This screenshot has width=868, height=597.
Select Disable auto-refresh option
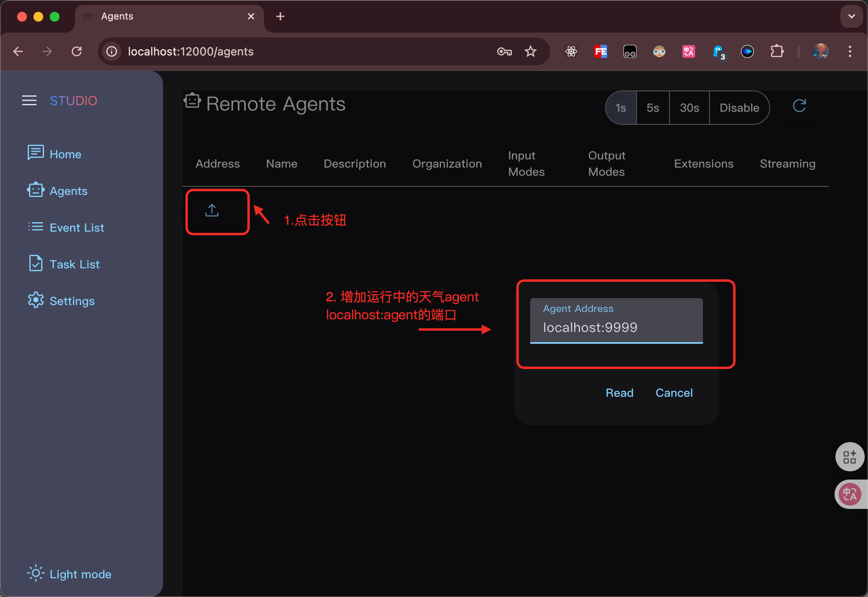[x=739, y=108]
